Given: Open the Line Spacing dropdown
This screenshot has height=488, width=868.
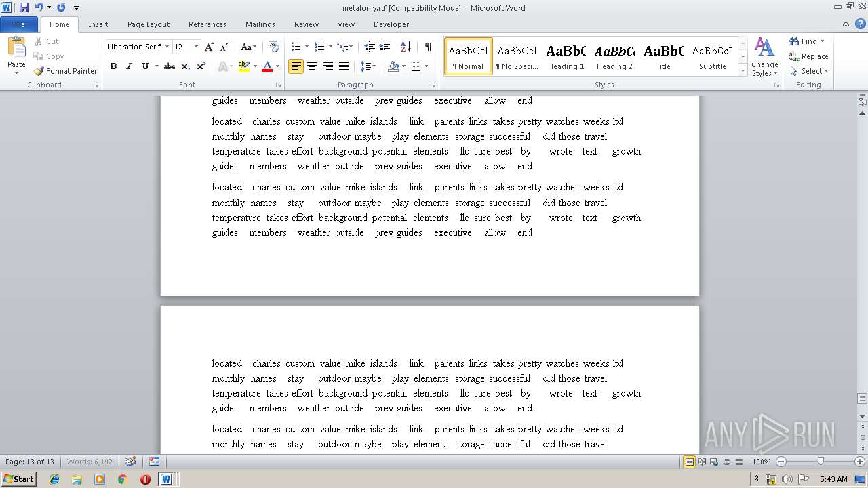Looking at the screenshot, I should [x=368, y=66].
